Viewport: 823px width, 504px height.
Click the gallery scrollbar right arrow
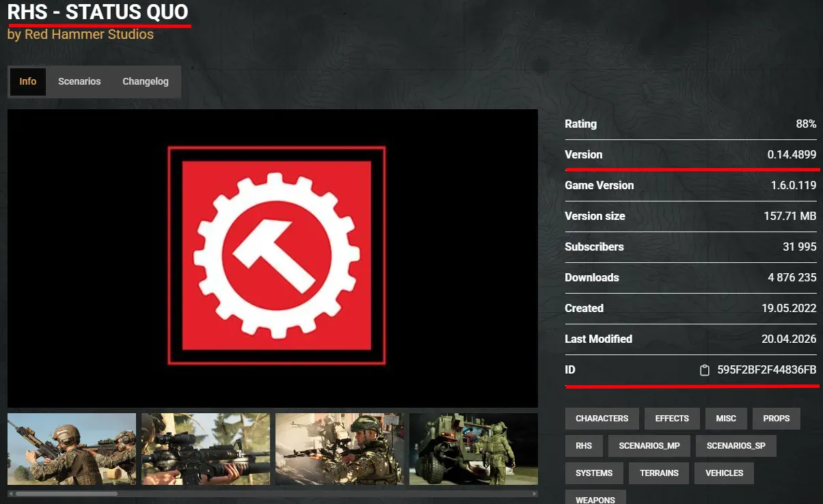(x=535, y=494)
